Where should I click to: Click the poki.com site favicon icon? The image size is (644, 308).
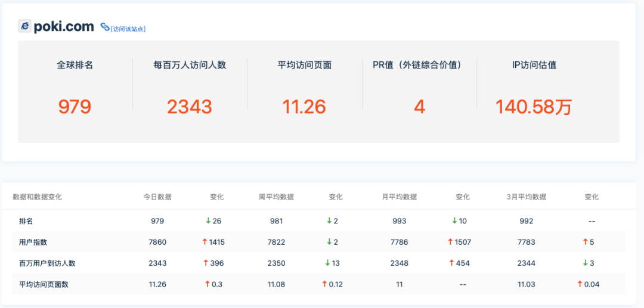(24, 26)
